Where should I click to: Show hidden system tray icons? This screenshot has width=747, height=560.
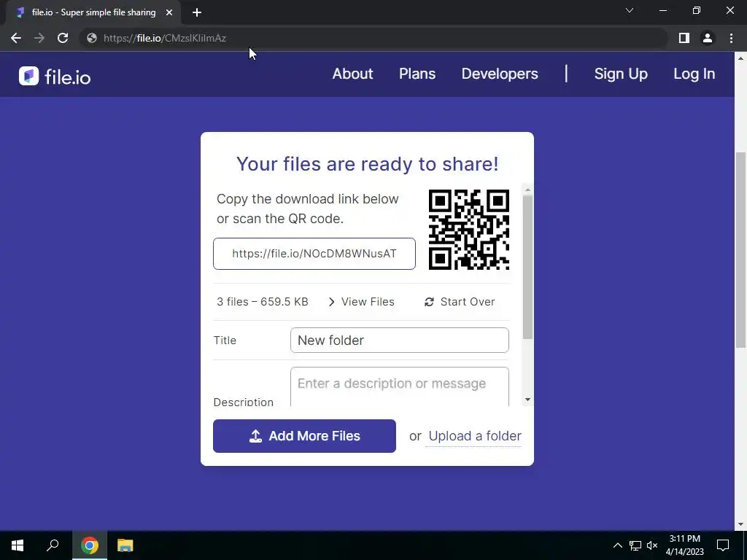(x=617, y=545)
